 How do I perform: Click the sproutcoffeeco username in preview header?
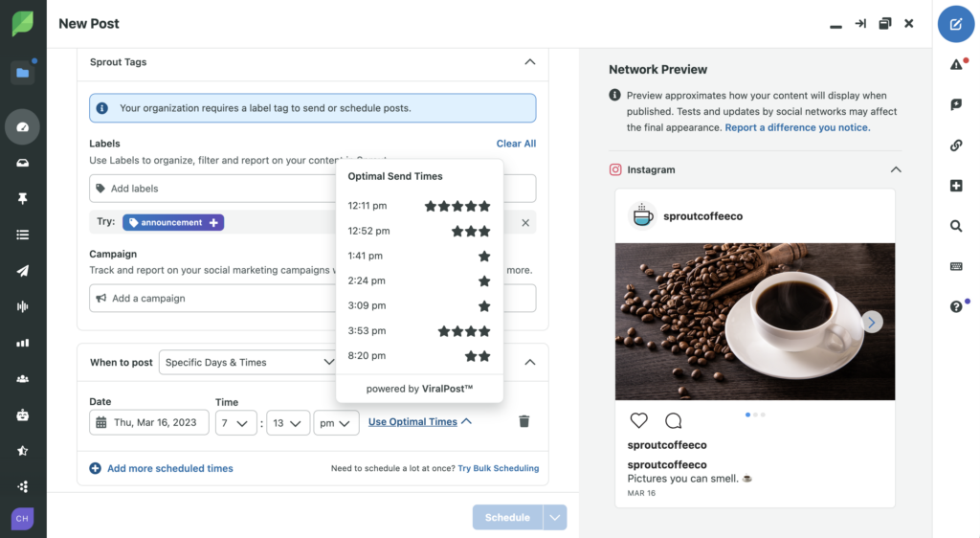703,216
